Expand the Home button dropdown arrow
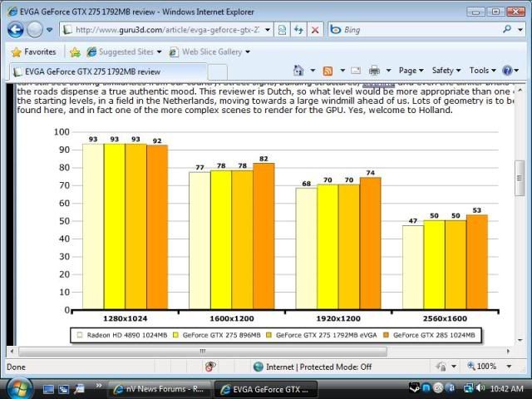This screenshot has height=399, width=532. pos(313,71)
